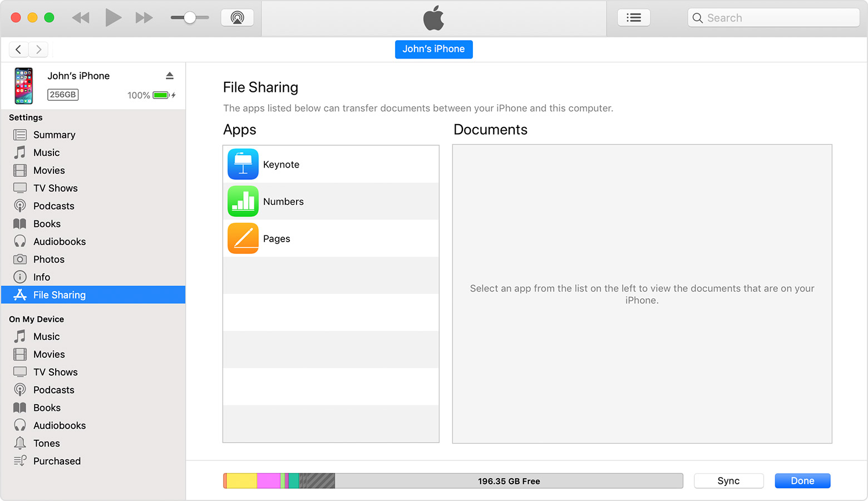Open the Photos sync settings icon
The image size is (868, 501).
coord(20,259)
